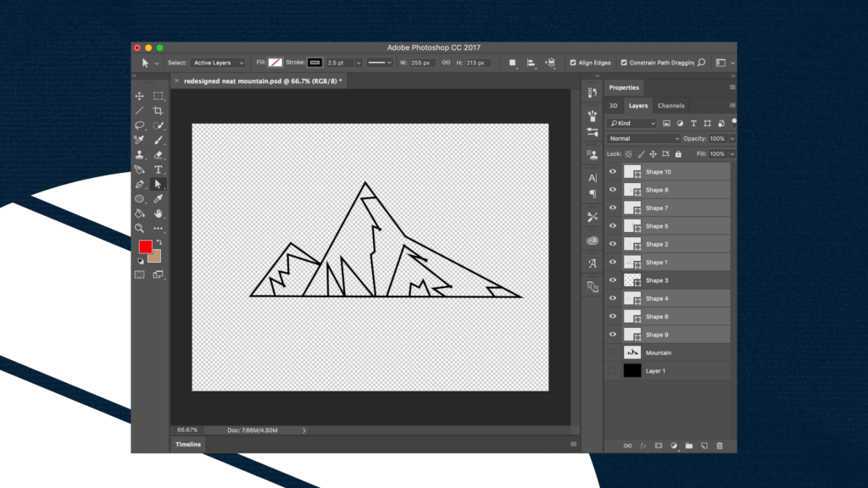Viewport: 868px width, 488px height.
Task: Open the Stroke color swatch in options bar
Action: [315, 63]
